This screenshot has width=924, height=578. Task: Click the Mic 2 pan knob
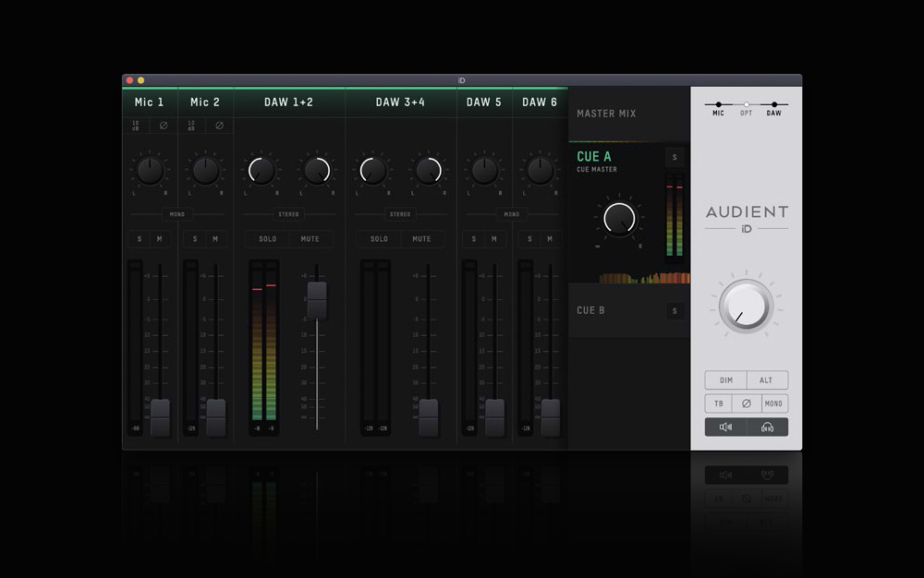coord(205,171)
